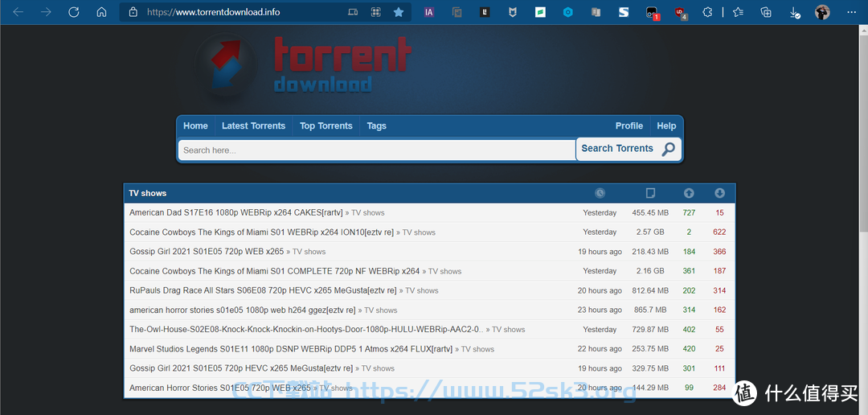Image resolution: width=868 pixels, height=415 pixels.
Task: Click the browser forward arrow
Action: coord(46,12)
